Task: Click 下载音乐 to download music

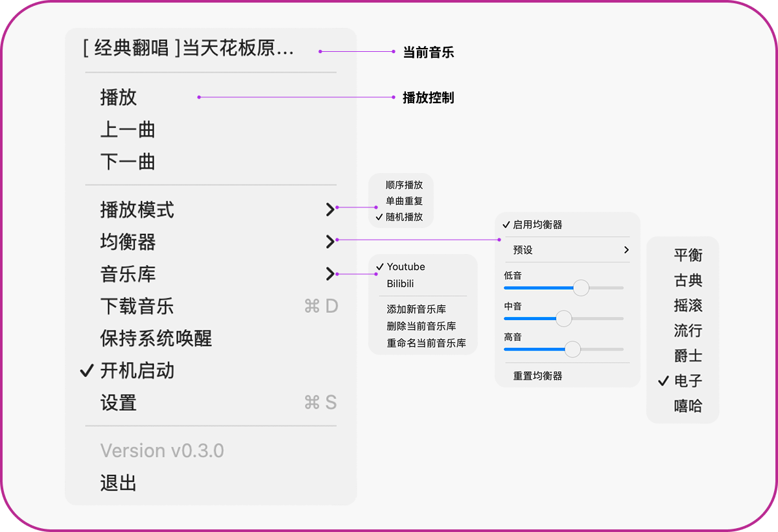Action: pyautogui.click(x=136, y=306)
